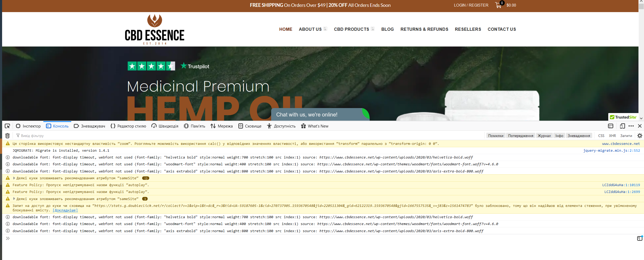Click the doubleclick.net blocked request warning
The width and height of the screenshot is (644, 260).
click(323, 208)
